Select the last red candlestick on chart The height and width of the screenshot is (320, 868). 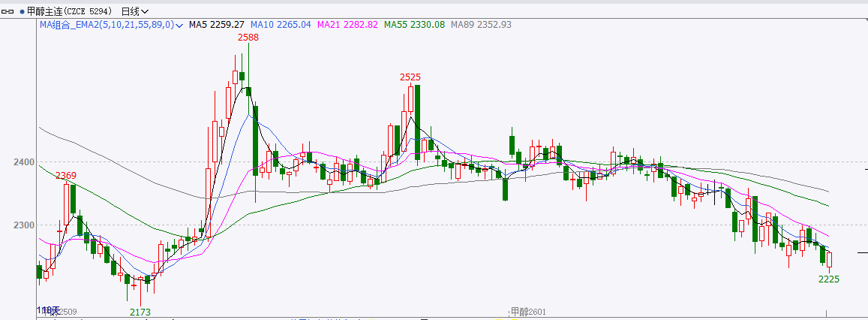[829, 259]
